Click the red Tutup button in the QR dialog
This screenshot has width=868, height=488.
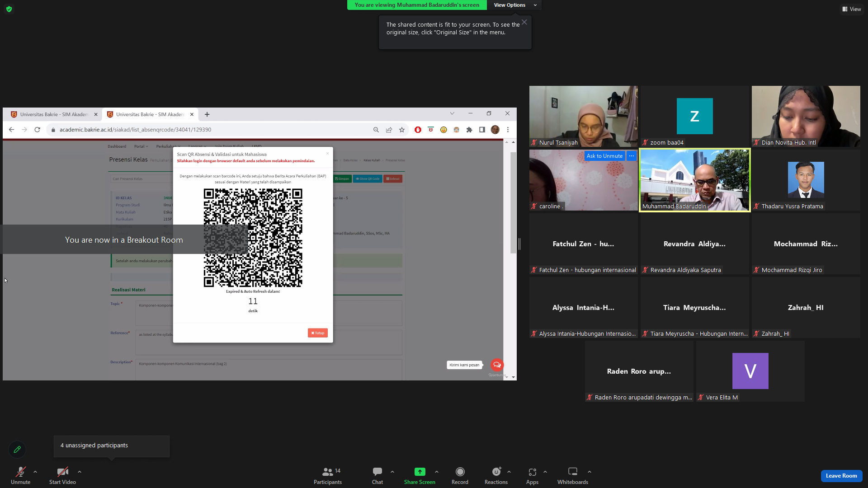[318, 333]
